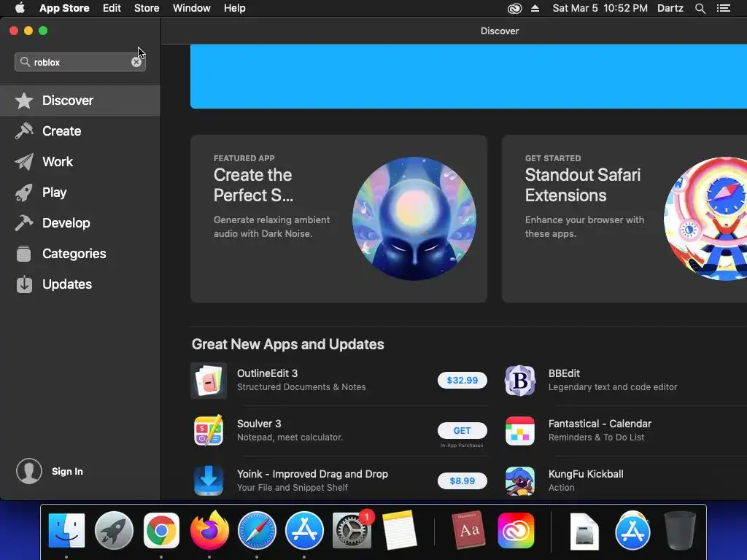Image resolution: width=747 pixels, height=560 pixels.
Task: Open the Soulver 3 app icon
Action: pos(209,430)
